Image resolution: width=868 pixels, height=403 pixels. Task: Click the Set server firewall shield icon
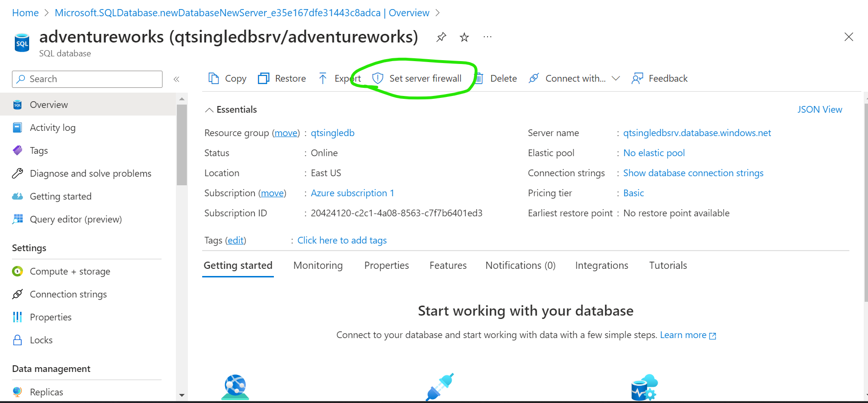point(378,78)
